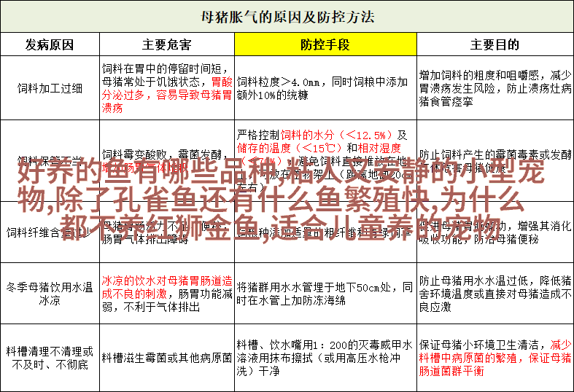Click the yellow 防控手段 header cell
574x392 pixels.
click(x=325, y=44)
